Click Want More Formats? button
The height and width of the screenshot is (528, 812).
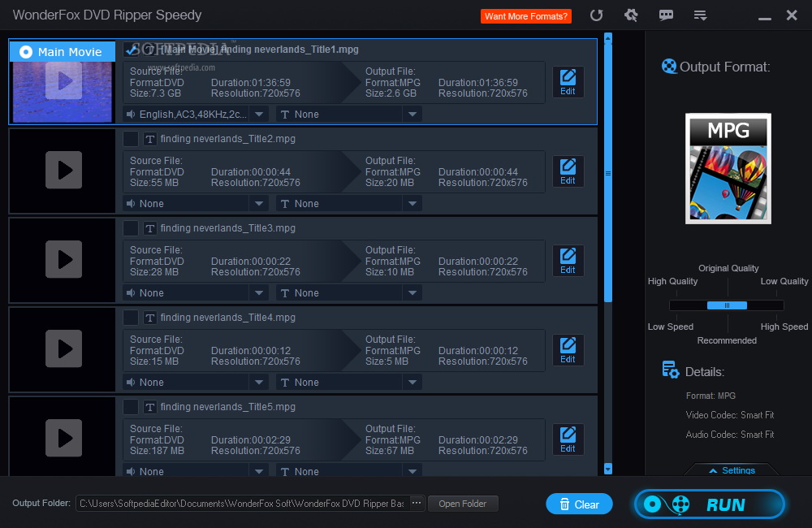tap(525, 16)
